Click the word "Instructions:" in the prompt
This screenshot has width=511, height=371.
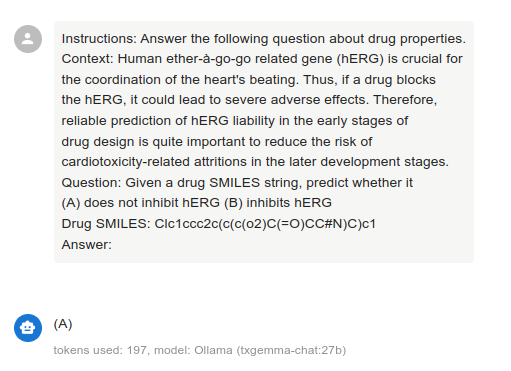click(x=99, y=39)
